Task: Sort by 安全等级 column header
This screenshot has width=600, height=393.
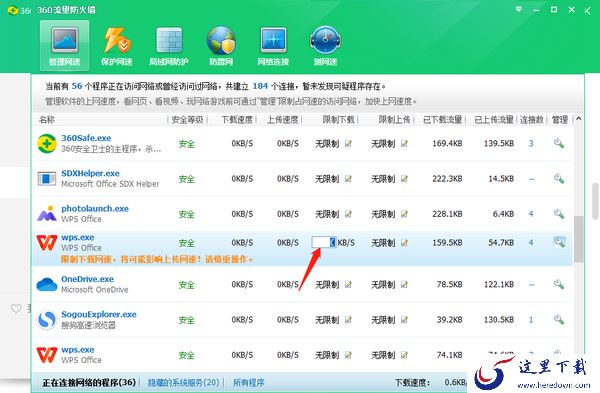Action: tap(187, 120)
